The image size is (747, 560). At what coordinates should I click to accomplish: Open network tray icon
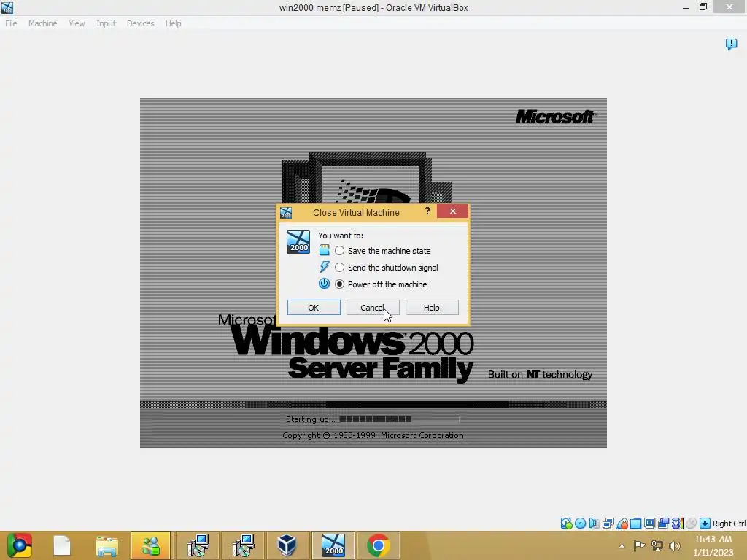(657, 545)
